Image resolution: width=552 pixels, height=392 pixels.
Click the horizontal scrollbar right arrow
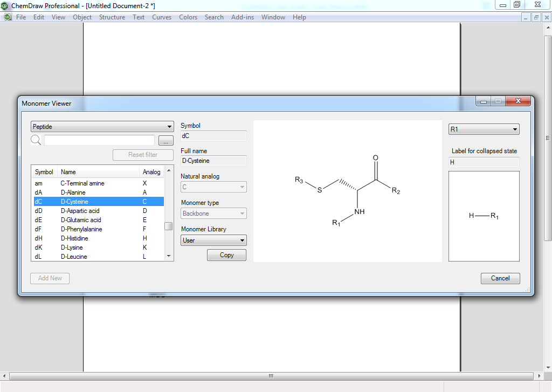coord(539,376)
